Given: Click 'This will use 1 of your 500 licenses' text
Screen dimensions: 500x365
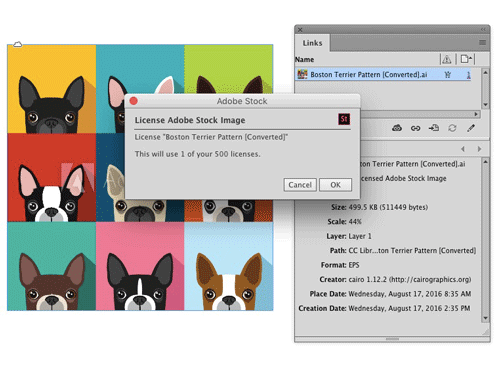Looking at the screenshot, I should [198, 154].
